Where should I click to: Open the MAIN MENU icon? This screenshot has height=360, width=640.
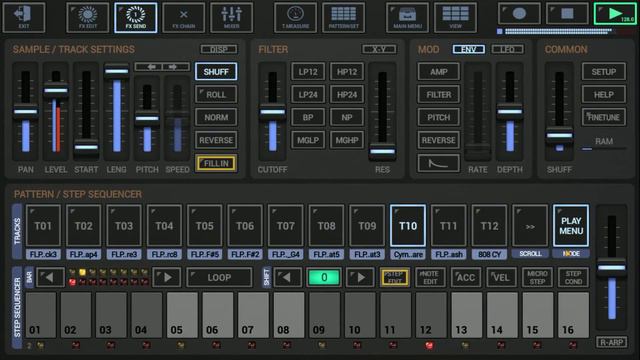pos(407,17)
